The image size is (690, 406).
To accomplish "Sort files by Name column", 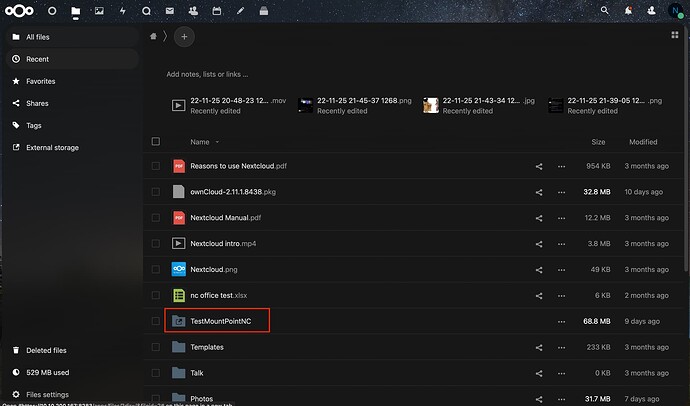I will coord(200,142).
